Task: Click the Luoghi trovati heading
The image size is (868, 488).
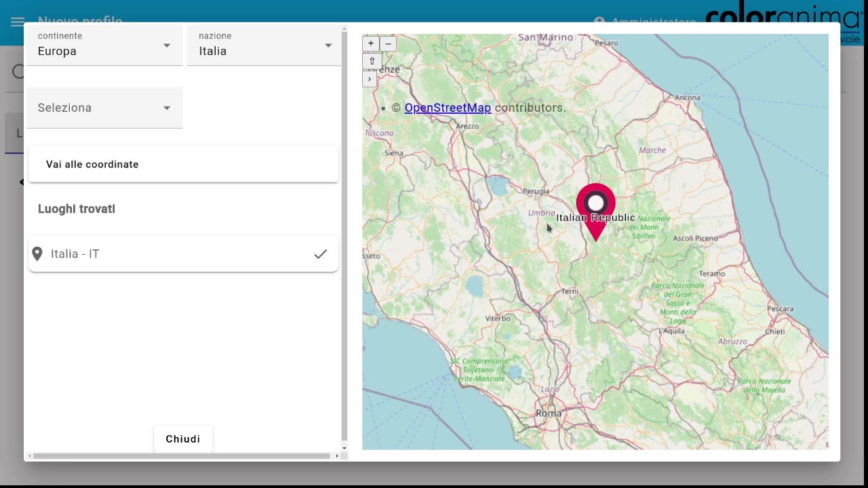Action: coord(77,209)
